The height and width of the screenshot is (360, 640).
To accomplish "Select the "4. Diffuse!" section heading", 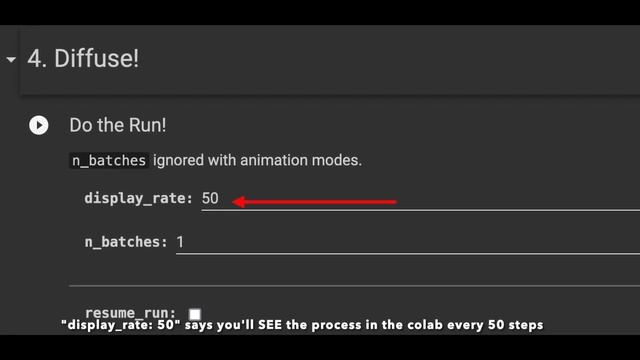I will [x=83, y=58].
